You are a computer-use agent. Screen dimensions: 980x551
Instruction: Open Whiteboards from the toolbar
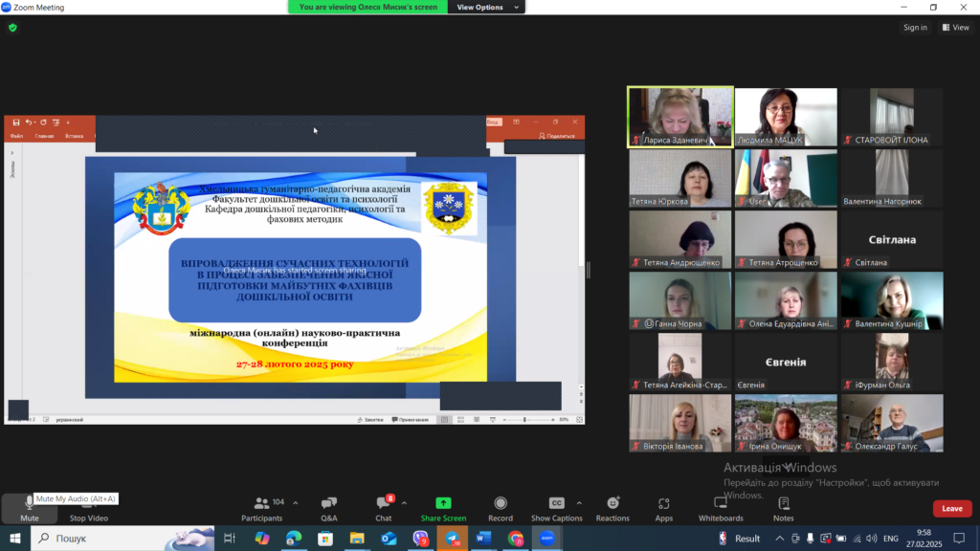[x=721, y=508]
